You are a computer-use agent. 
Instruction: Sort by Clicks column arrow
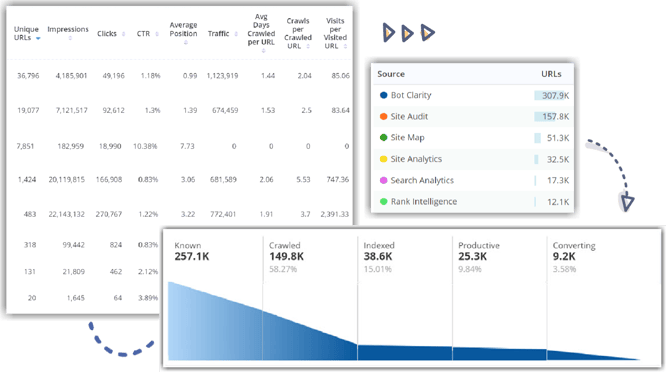tap(124, 34)
